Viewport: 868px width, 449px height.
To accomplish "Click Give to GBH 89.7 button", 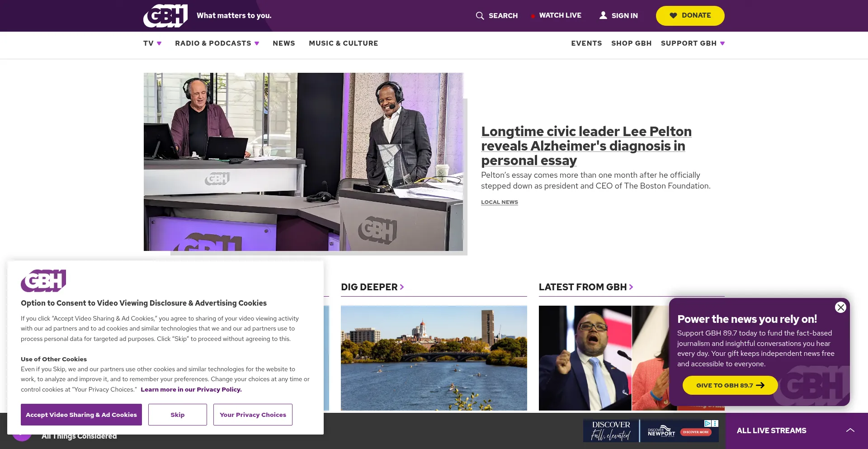I will click(730, 385).
